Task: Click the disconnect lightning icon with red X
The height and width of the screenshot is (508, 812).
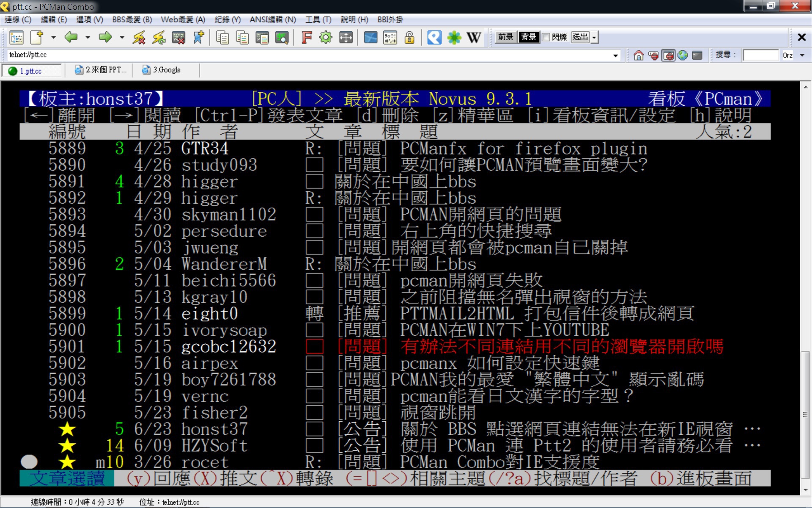Action: tap(139, 38)
